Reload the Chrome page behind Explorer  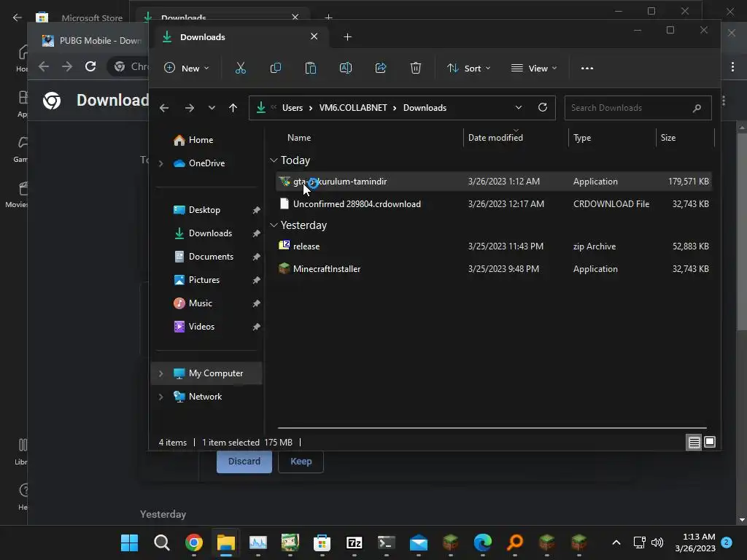[90, 66]
